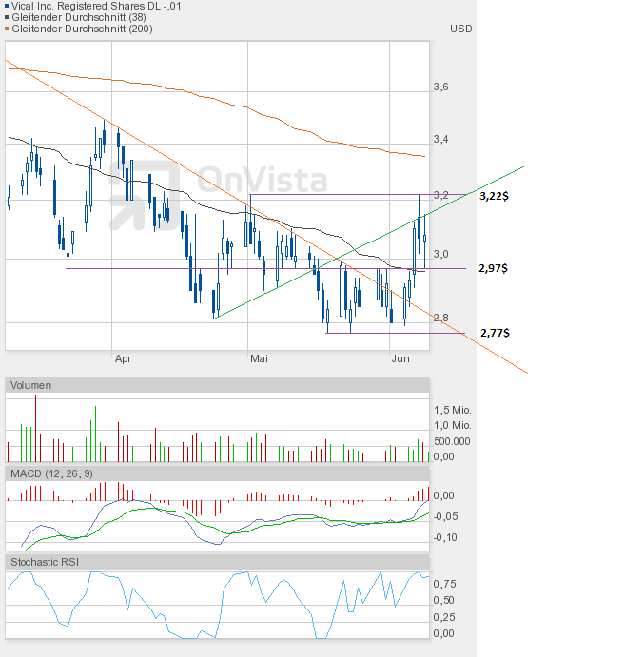Click the dark 38-day average legend square
The width and height of the screenshot is (644, 657).
[x=7, y=17]
